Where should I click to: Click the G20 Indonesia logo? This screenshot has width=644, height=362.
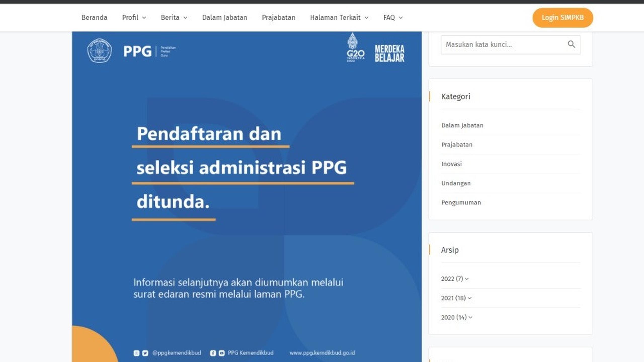coord(355,47)
